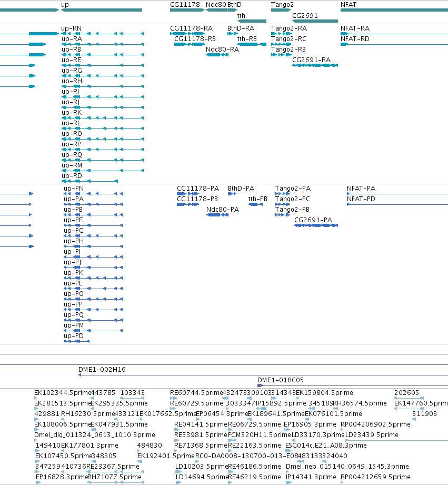Select transcript up-RD
This screenshot has height=485, width=448.
click(x=72, y=176)
